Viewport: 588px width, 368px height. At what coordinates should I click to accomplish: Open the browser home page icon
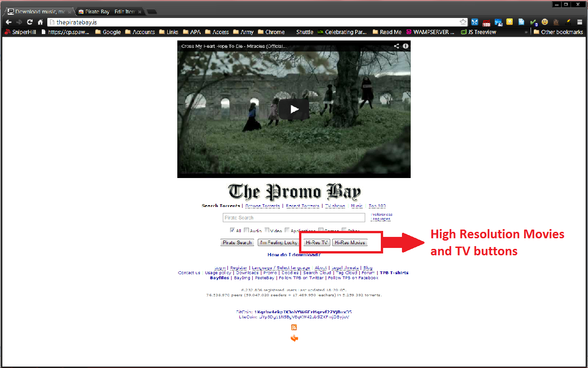coord(40,22)
